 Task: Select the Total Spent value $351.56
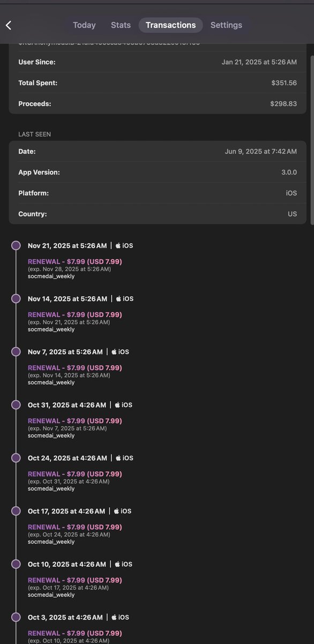tap(284, 83)
